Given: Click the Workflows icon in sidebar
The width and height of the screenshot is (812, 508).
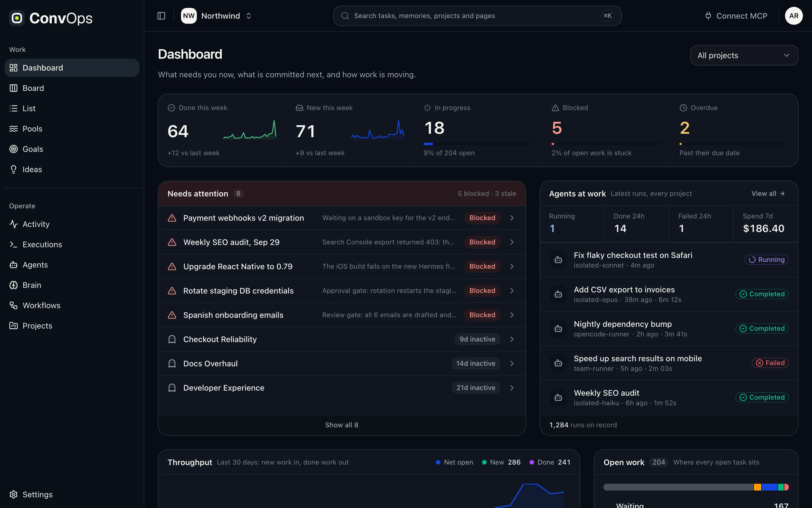Looking at the screenshot, I should [x=14, y=305].
